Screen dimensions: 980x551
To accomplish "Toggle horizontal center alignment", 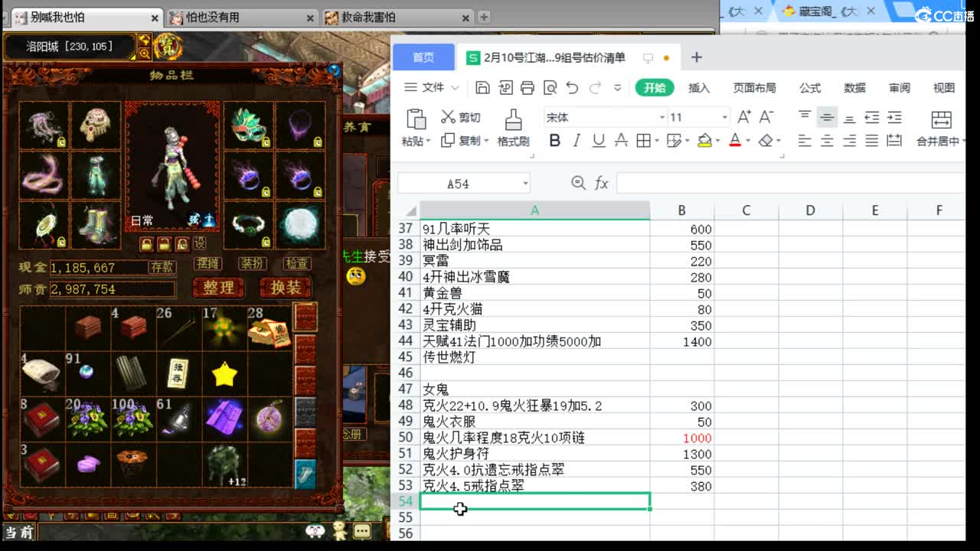I will click(x=827, y=141).
